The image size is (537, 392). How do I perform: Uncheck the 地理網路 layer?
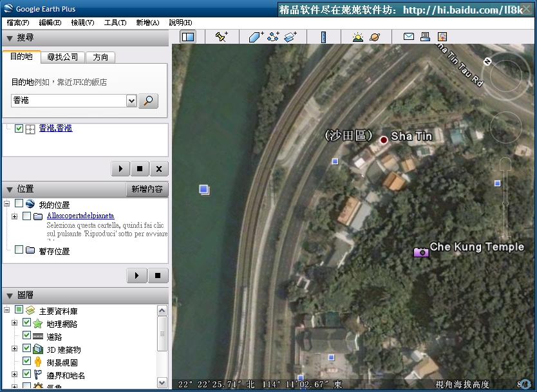(26, 322)
